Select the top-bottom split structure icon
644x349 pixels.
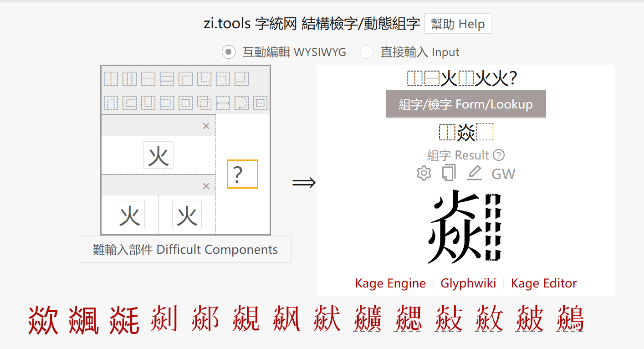148,79
